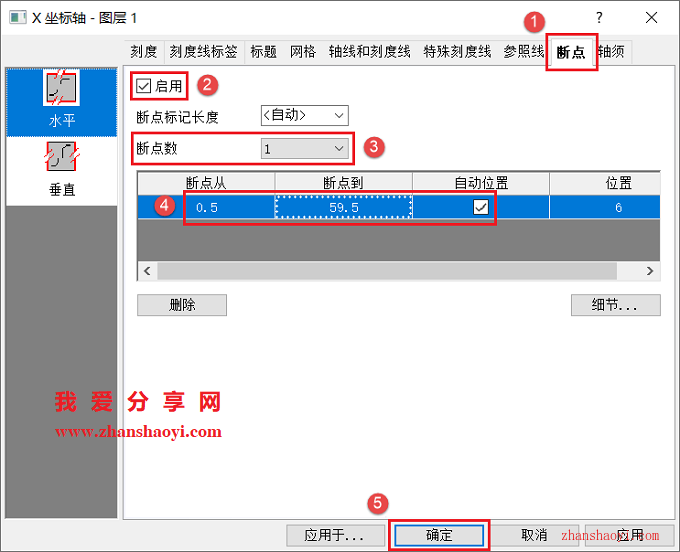This screenshot has height=552, width=680.
Task: Close the X 坐标轴 dialog
Action: click(x=651, y=18)
